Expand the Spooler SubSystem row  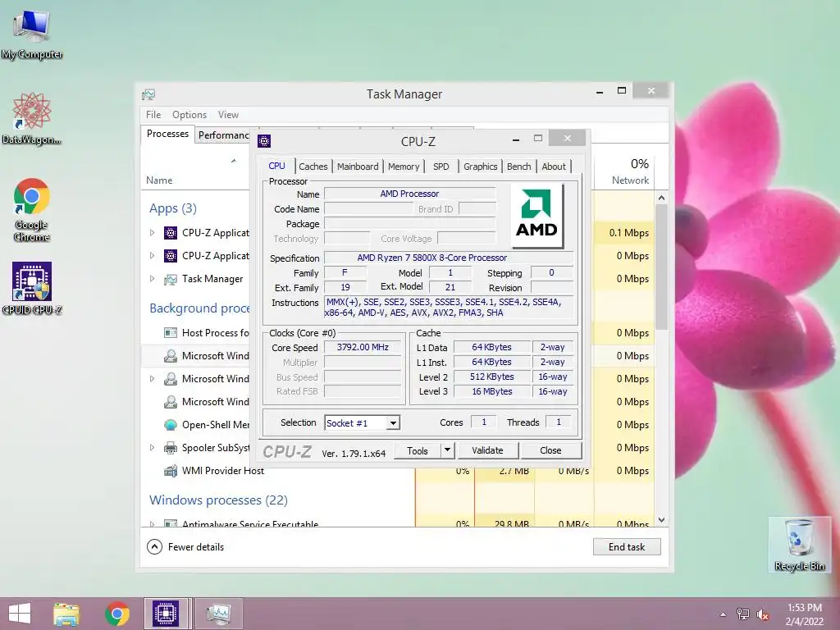tap(152, 448)
